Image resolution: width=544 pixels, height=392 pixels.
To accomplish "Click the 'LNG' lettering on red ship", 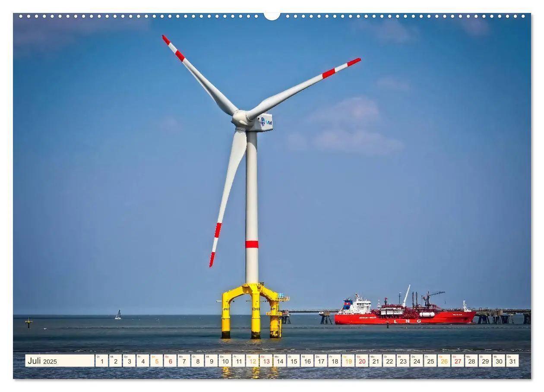I will (x=407, y=321).
